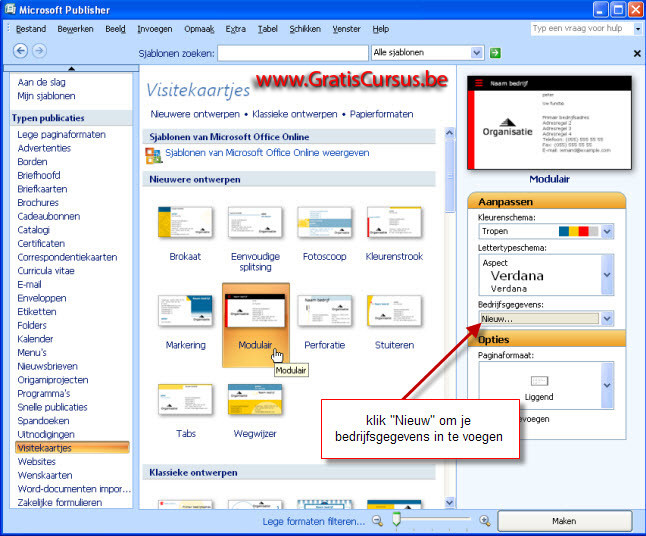Select the Tabs template thumbnail
This screenshot has width=646, height=536.
coord(185,399)
